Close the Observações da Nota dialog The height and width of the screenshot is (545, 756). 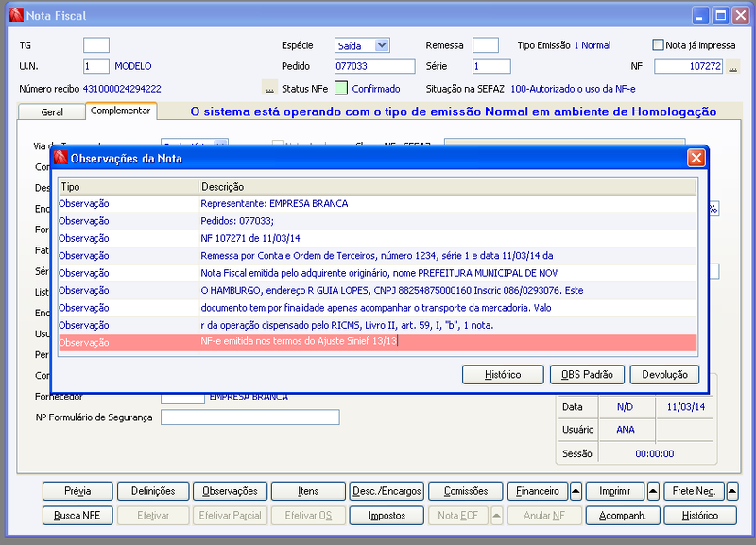(696, 158)
